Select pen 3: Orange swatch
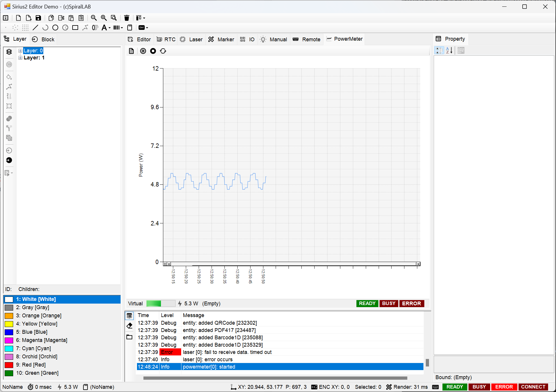The width and height of the screenshot is (556, 392). pos(9,316)
